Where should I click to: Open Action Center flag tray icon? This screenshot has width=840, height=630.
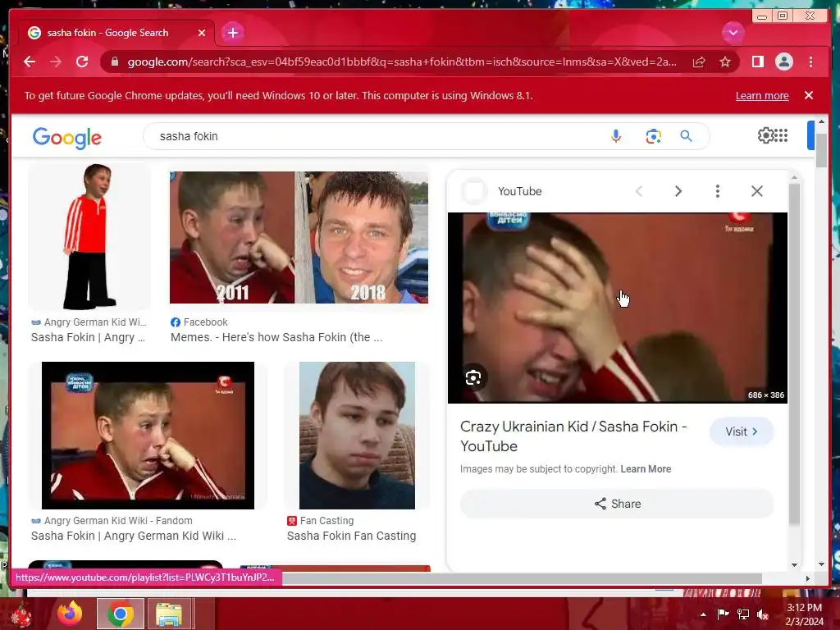click(x=723, y=614)
